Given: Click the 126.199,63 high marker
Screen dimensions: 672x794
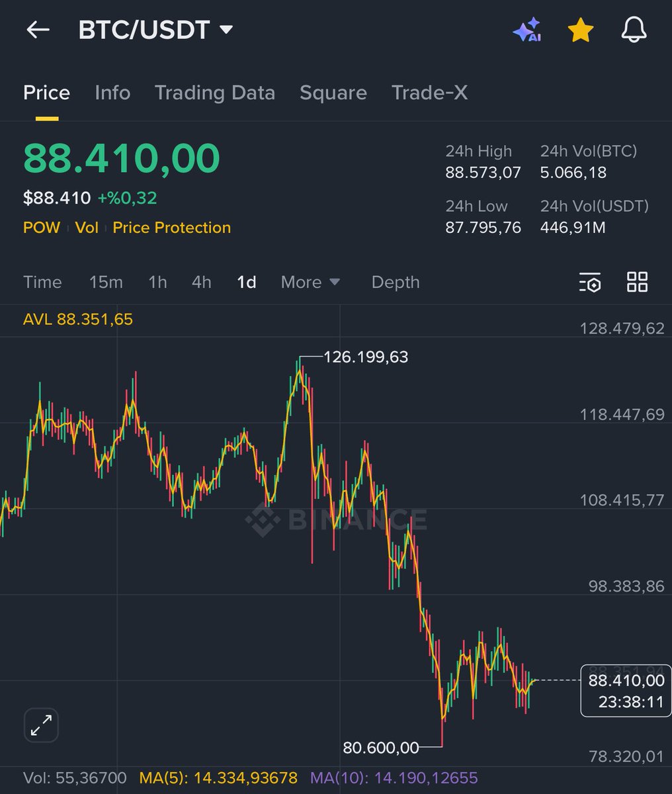Looking at the screenshot, I should (x=366, y=357).
